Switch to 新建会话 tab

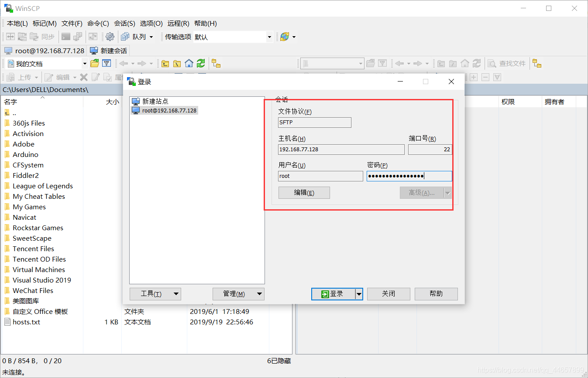[x=109, y=51]
